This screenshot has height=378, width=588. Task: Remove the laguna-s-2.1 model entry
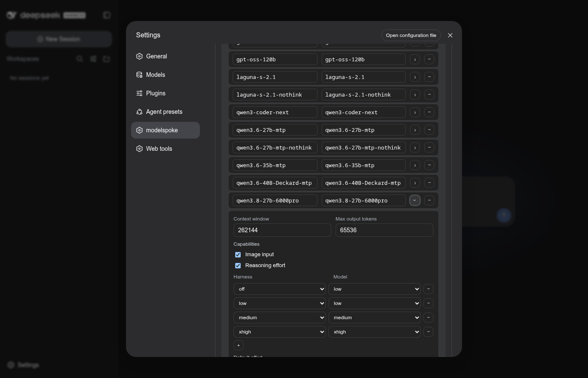(429, 77)
